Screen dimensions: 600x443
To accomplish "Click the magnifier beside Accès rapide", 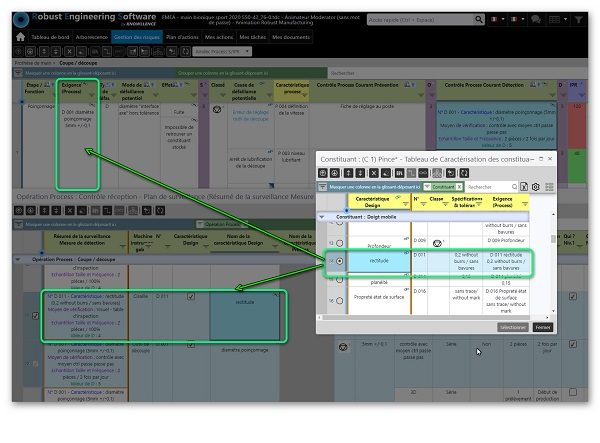I will (x=479, y=20).
